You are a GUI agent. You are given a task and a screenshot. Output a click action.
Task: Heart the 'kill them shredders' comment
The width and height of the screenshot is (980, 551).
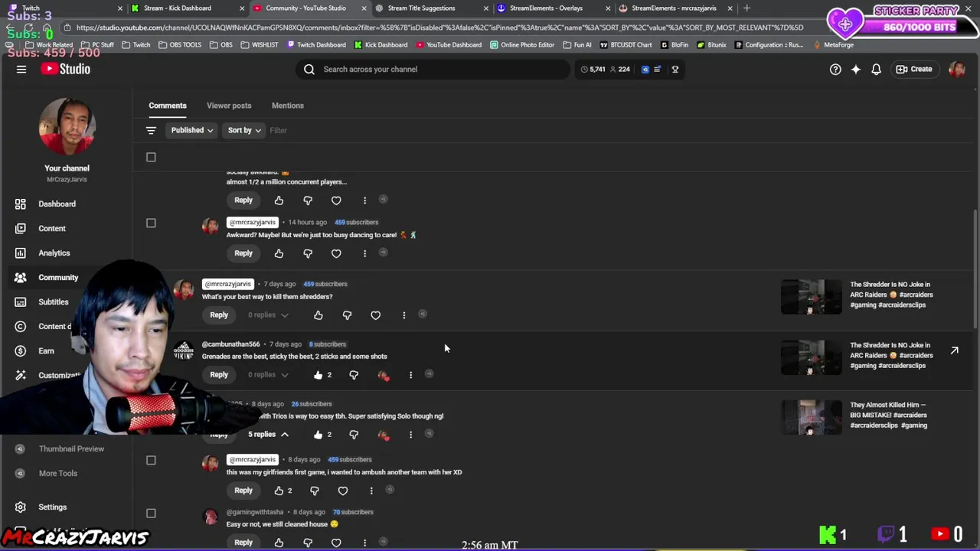coord(375,315)
